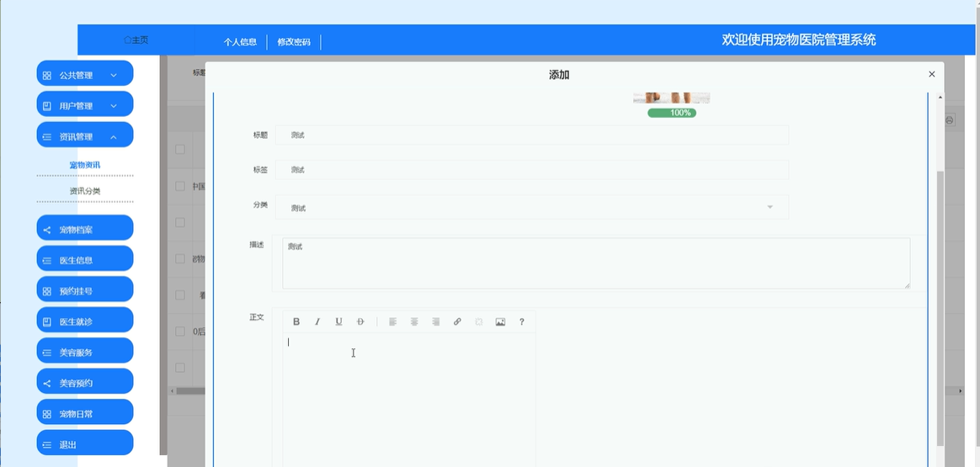Viewport: 980px width, 467px height.
Task: Open 医生就诊 from the sidebar
Action: tap(85, 321)
